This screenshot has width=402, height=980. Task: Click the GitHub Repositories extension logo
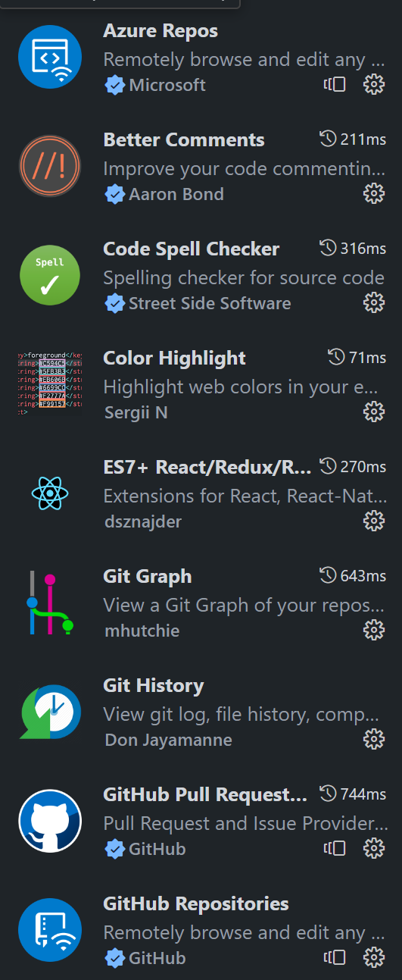[x=50, y=930]
